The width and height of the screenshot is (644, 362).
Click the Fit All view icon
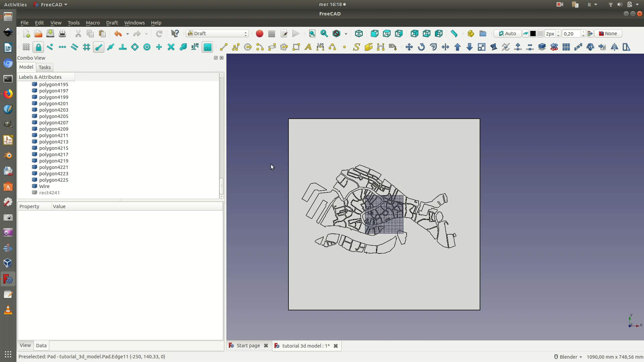click(x=312, y=34)
